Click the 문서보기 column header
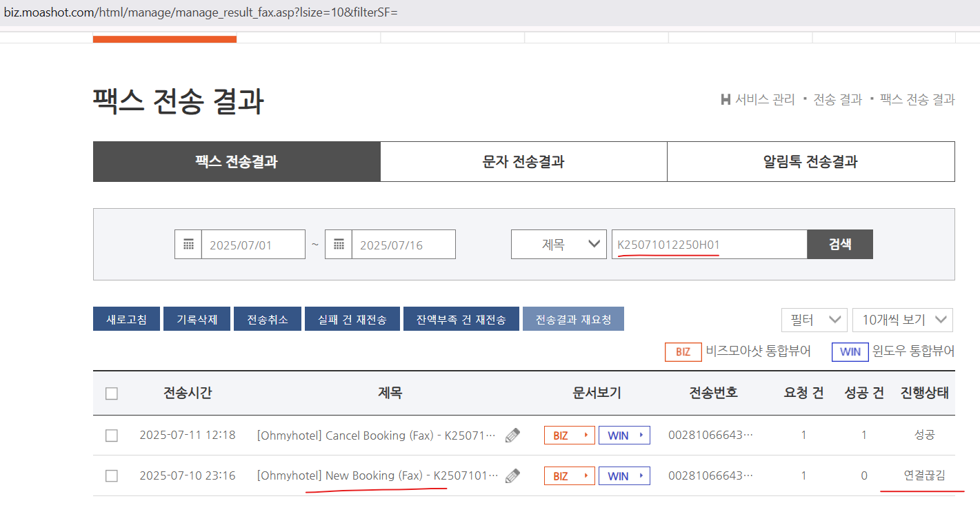The image size is (980, 512). coord(597,393)
